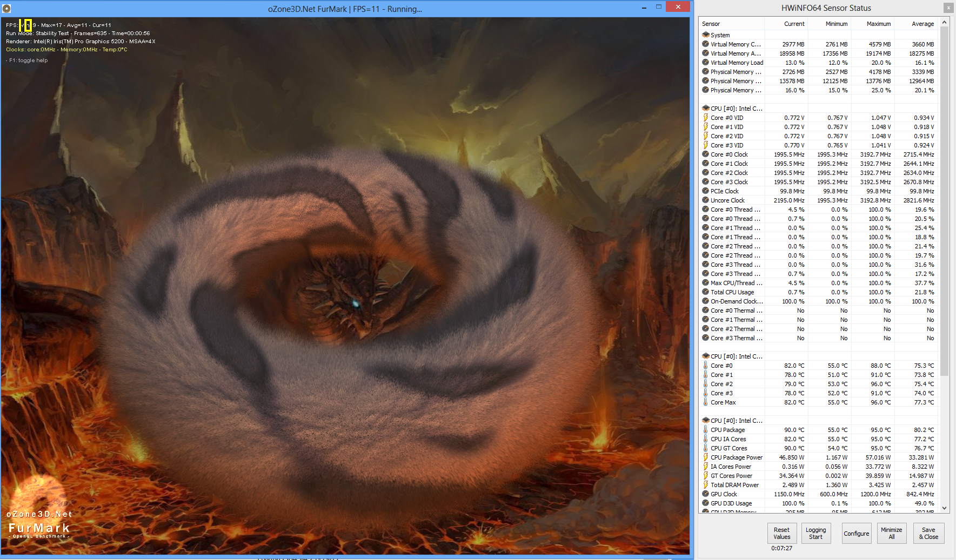Select the Total CPU Usage row label
Screen dimensions: 956x560
[x=732, y=292]
